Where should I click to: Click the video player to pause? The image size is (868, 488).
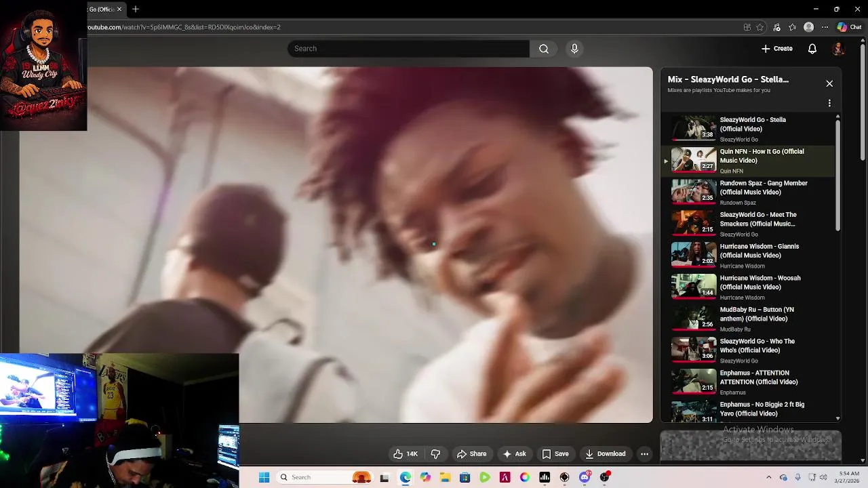336,244
